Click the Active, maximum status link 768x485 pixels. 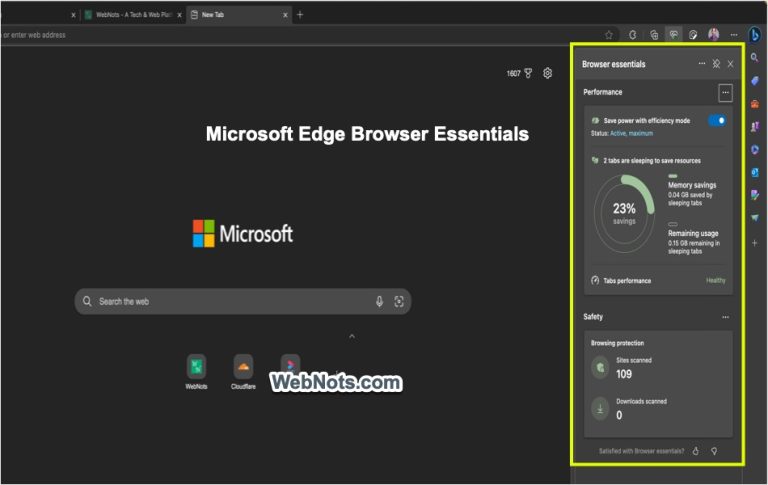coord(631,133)
